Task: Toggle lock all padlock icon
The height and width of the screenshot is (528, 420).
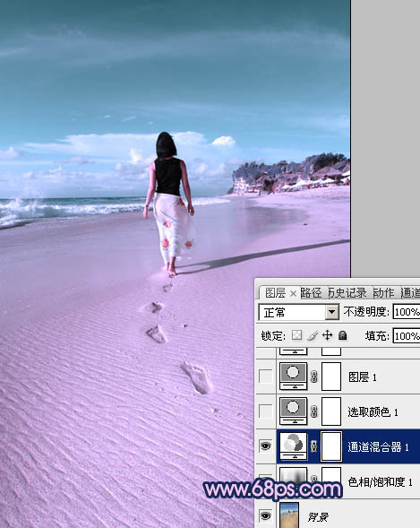Action: [x=343, y=335]
